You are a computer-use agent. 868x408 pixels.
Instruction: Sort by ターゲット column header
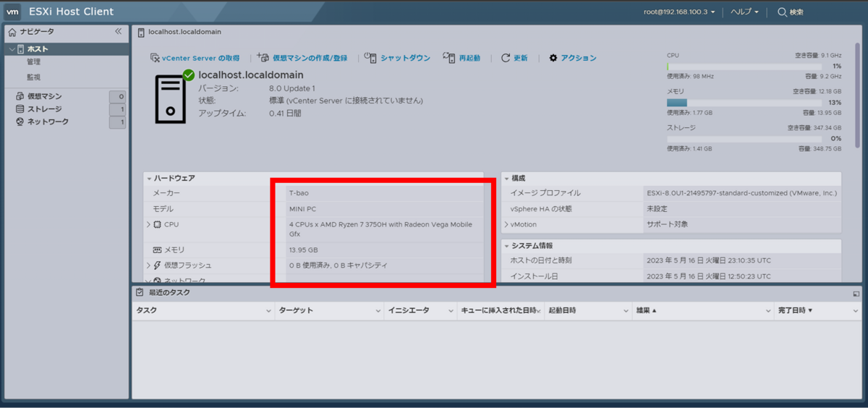(x=297, y=310)
